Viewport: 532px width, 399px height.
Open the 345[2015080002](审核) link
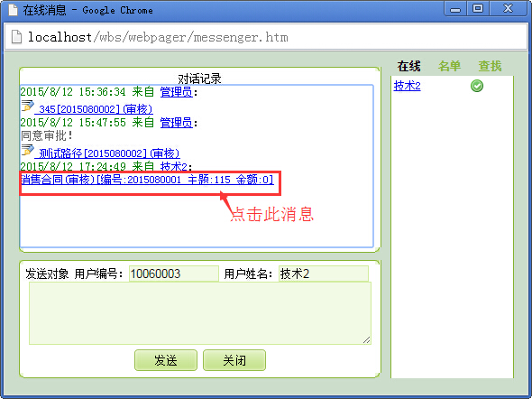pyautogui.click(x=94, y=109)
